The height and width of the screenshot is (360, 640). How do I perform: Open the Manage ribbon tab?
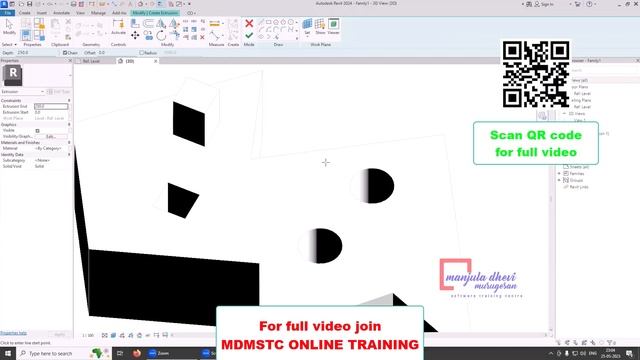(98, 13)
